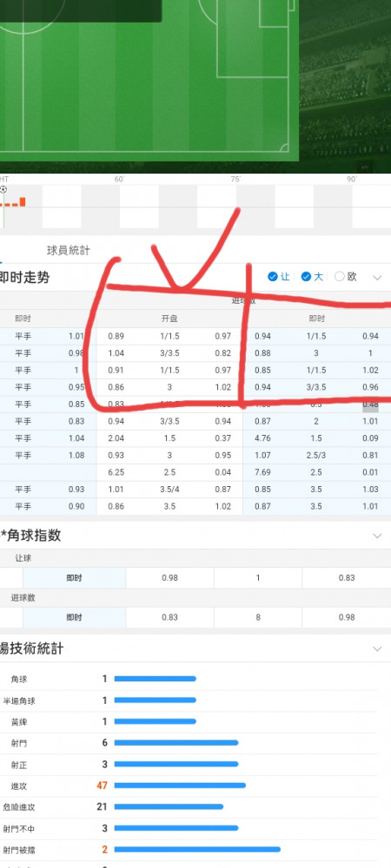391x868 pixels.
Task: Collapse the *角球指数 section chevron
Action: (x=377, y=536)
